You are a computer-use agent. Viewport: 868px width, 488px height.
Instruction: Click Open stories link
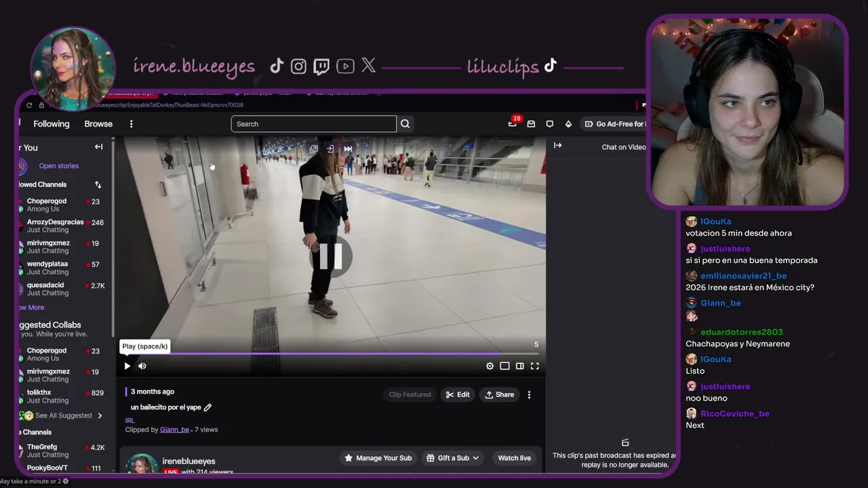coord(59,166)
